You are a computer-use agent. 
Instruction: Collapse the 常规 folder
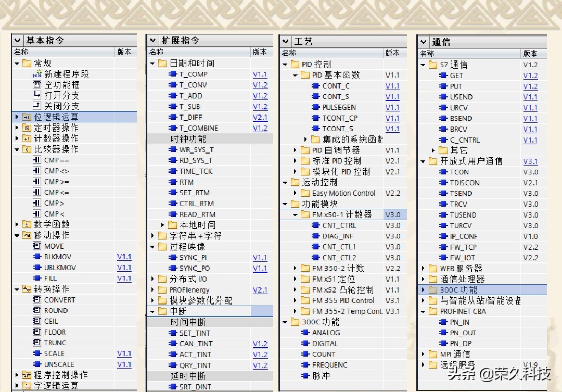[16, 62]
